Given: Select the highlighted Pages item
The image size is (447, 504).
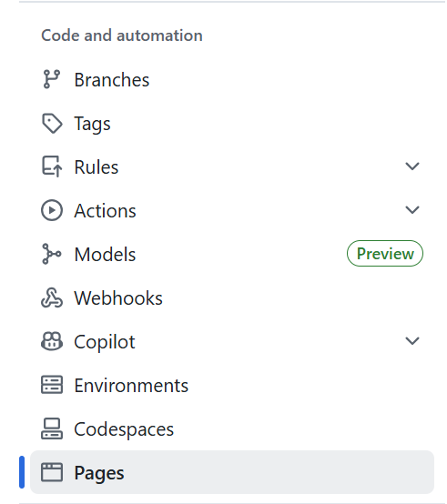Looking at the screenshot, I should coord(232,472).
